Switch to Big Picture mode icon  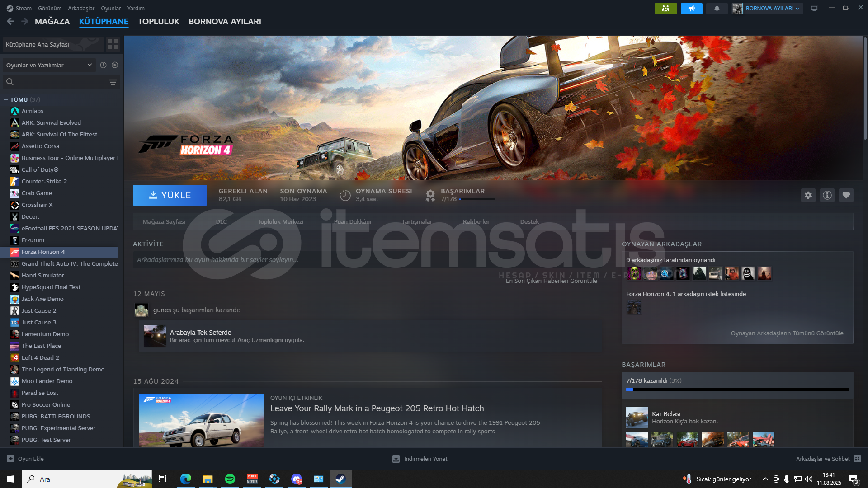[x=814, y=9]
